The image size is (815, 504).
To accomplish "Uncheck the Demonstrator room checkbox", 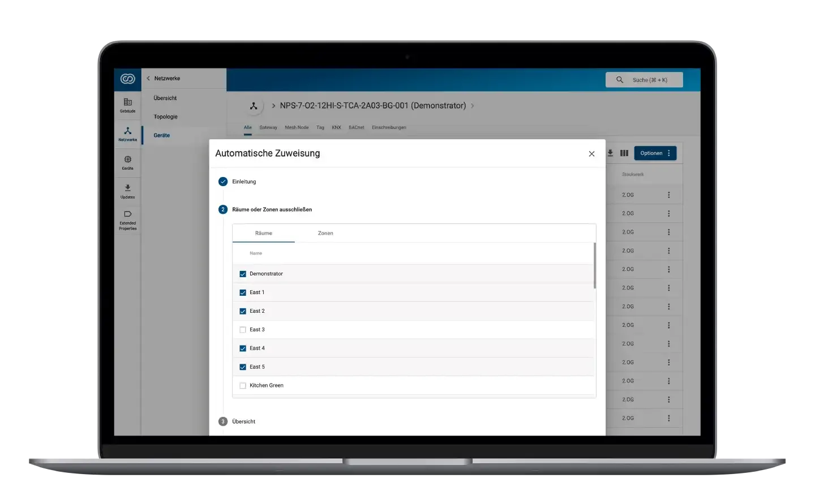I will click(243, 274).
